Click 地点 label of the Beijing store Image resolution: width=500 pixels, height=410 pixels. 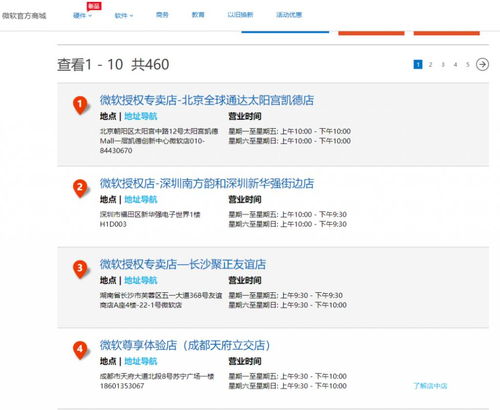[x=108, y=116]
